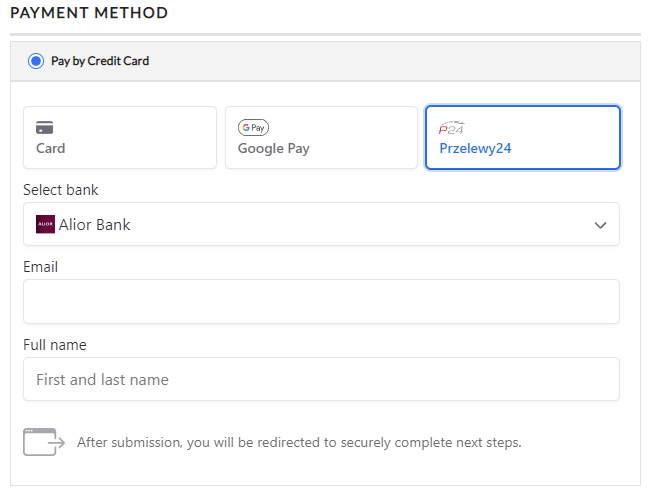The width and height of the screenshot is (652, 497).
Task: Click the Google Pay logo icon
Action: click(x=253, y=128)
